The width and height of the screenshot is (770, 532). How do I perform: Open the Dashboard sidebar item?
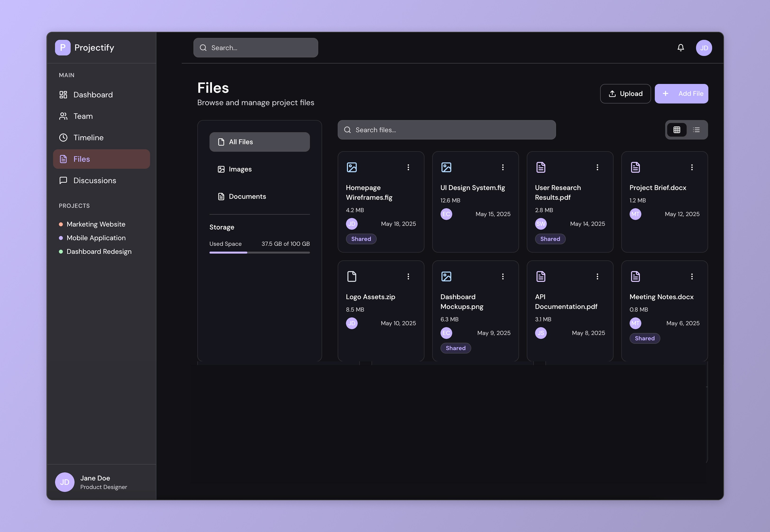click(93, 95)
